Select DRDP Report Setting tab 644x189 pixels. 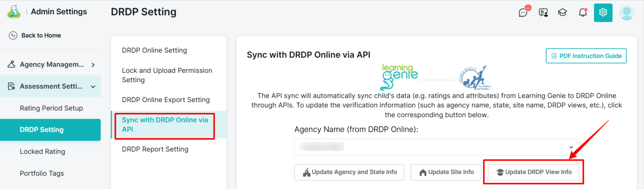[155, 149]
